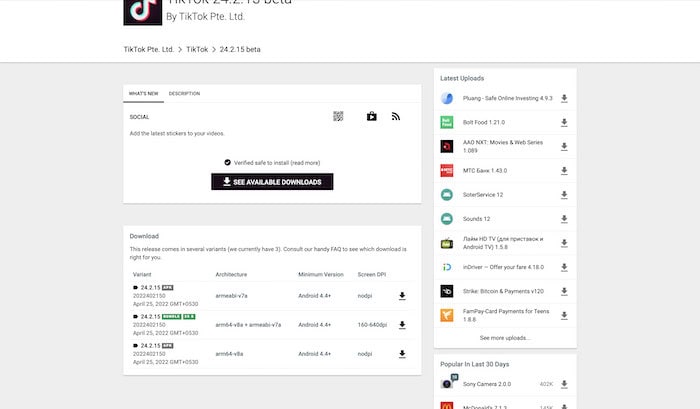Click See more uploads link
Screen dimensions: 700x409
505,338
